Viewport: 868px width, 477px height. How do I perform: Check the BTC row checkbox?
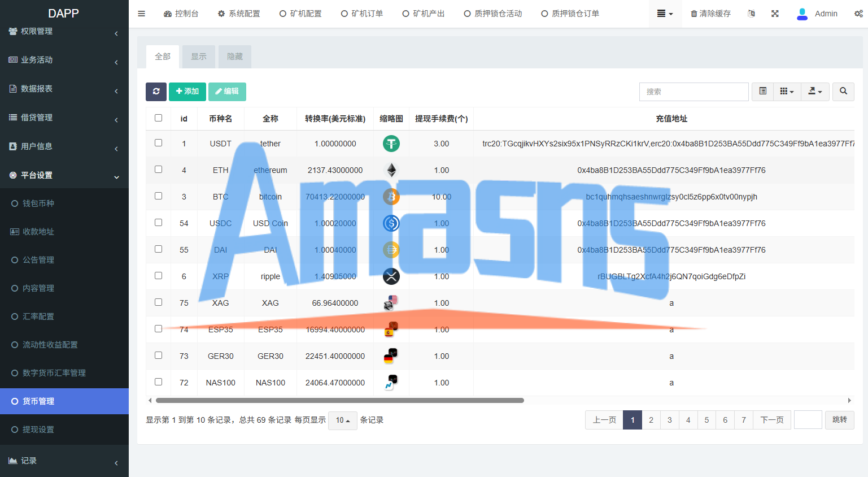click(x=158, y=196)
